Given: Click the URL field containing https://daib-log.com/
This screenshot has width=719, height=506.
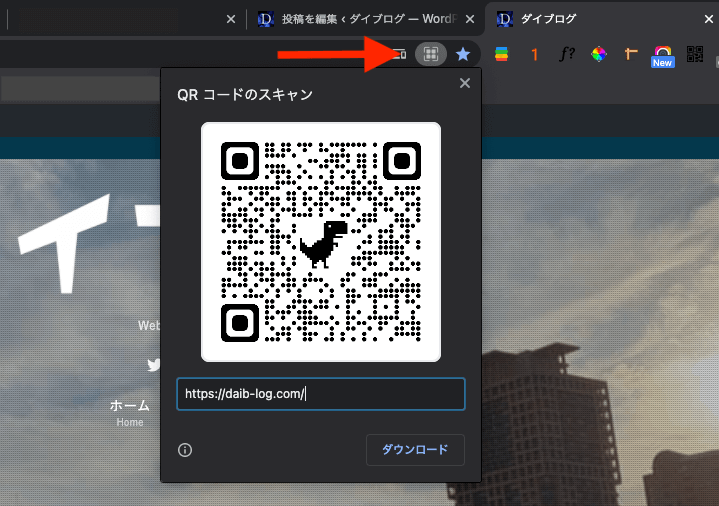Looking at the screenshot, I should pos(321,394).
